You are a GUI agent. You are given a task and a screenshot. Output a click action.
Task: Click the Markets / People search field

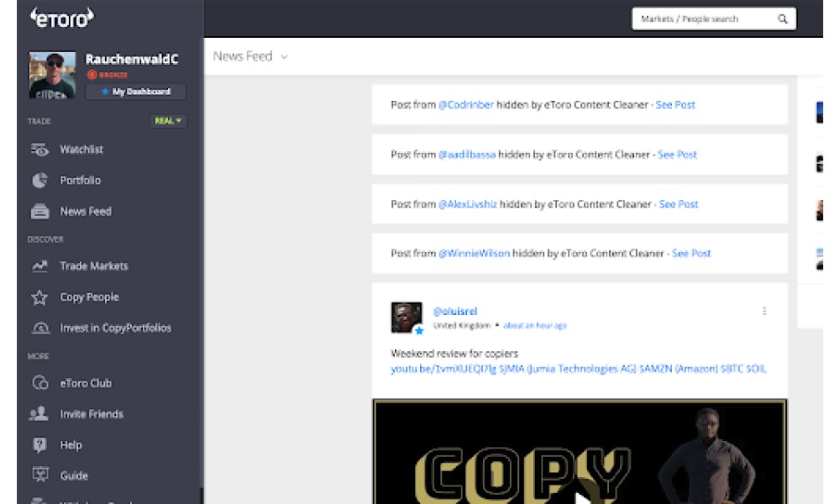pos(714,18)
